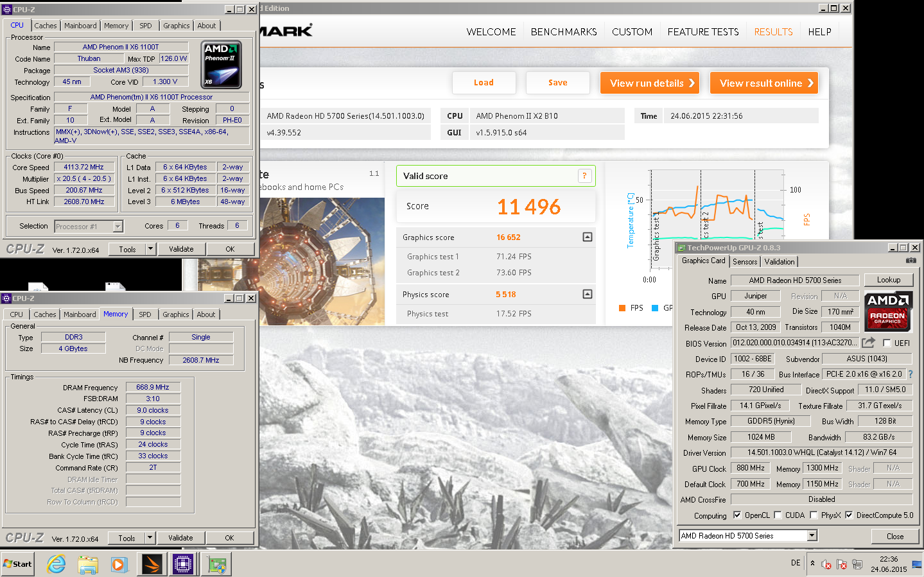Open SPD tab in top CPU-Z window
Screen dimensions: 924x577
(x=146, y=26)
